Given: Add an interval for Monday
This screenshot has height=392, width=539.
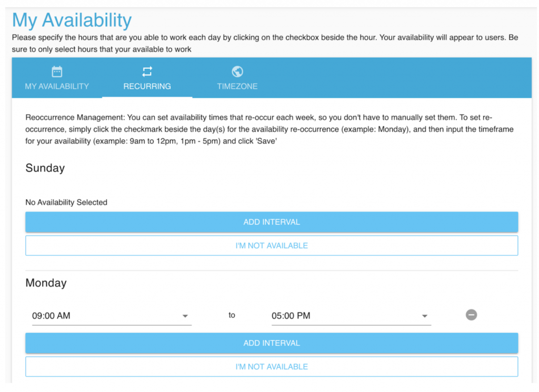Looking at the screenshot, I should pos(272,343).
